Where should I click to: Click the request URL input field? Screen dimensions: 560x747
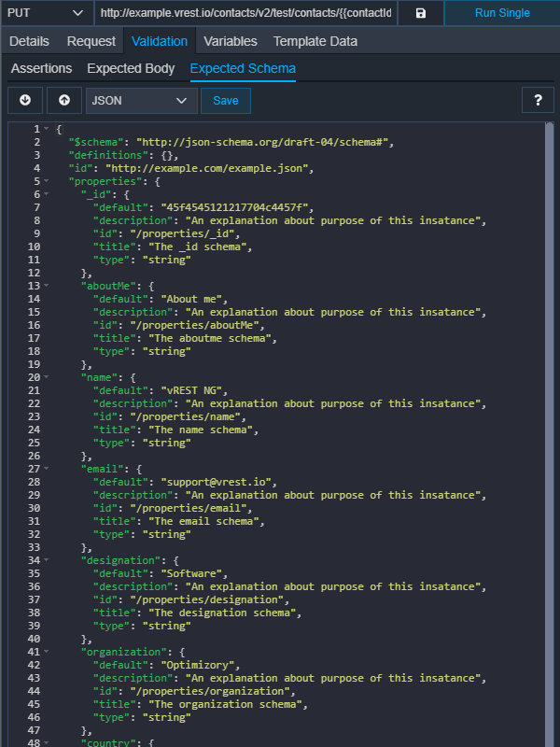point(245,13)
